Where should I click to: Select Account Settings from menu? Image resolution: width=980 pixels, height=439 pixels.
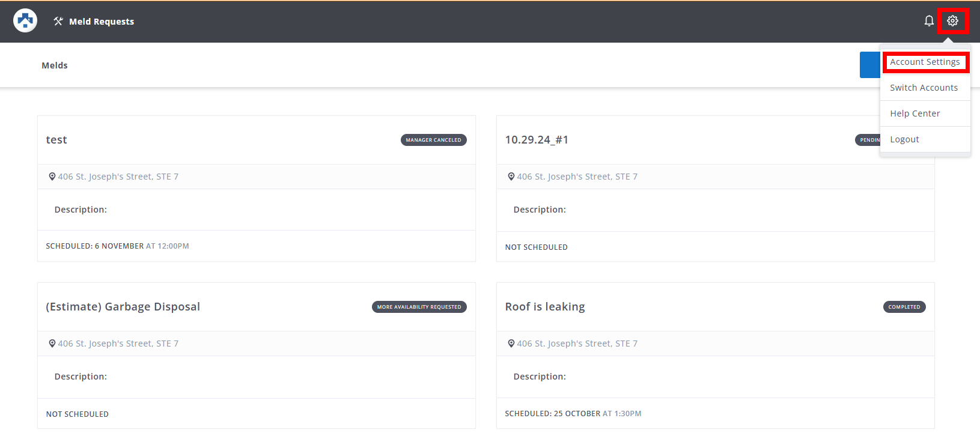pos(925,62)
